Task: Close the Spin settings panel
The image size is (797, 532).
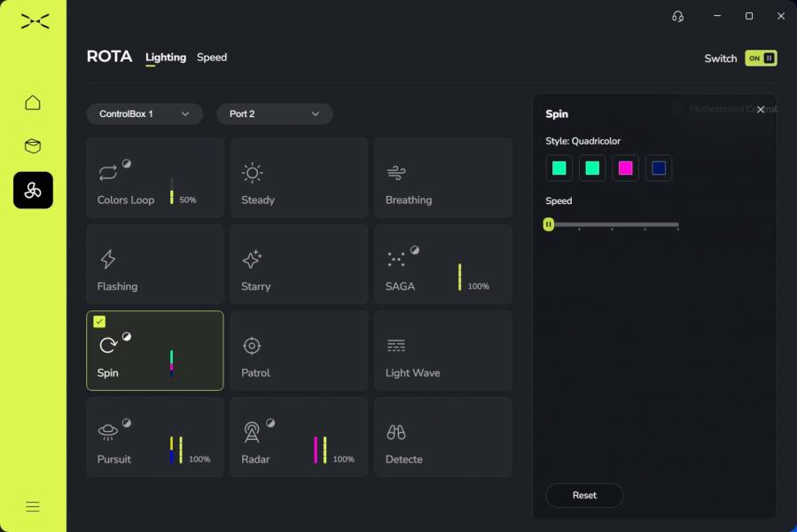Action: [x=761, y=110]
